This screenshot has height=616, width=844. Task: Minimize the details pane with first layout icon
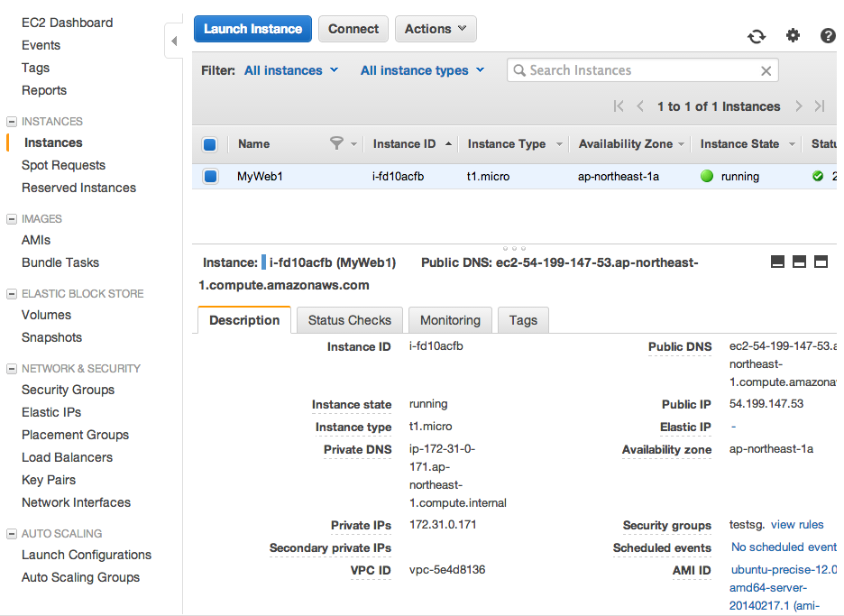(x=777, y=262)
